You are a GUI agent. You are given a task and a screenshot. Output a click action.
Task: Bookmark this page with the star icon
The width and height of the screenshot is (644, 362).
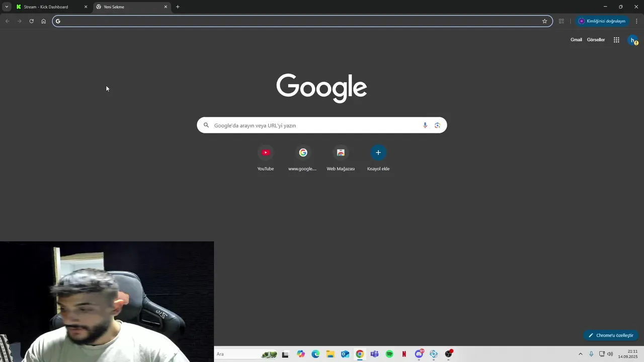click(x=544, y=21)
